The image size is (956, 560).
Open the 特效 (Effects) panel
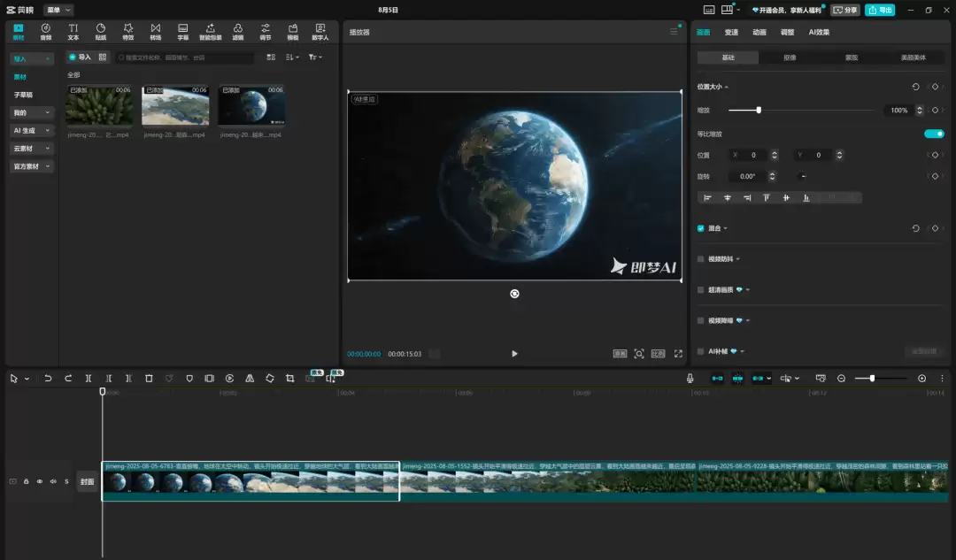tap(128, 32)
